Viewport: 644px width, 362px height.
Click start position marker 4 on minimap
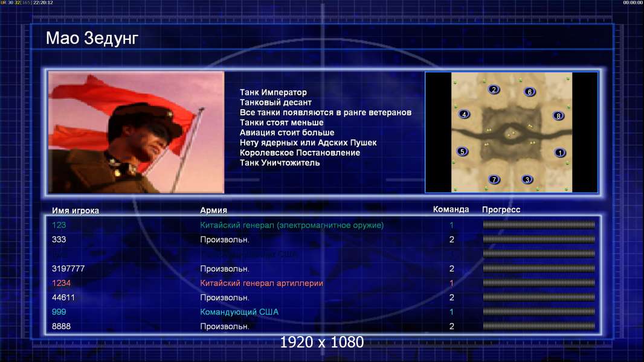coord(464,115)
